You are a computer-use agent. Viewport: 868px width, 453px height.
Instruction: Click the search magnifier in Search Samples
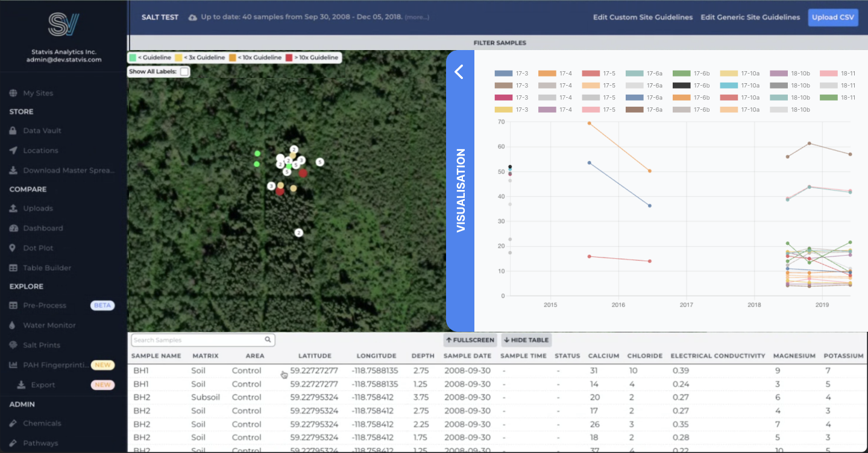[268, 340]
